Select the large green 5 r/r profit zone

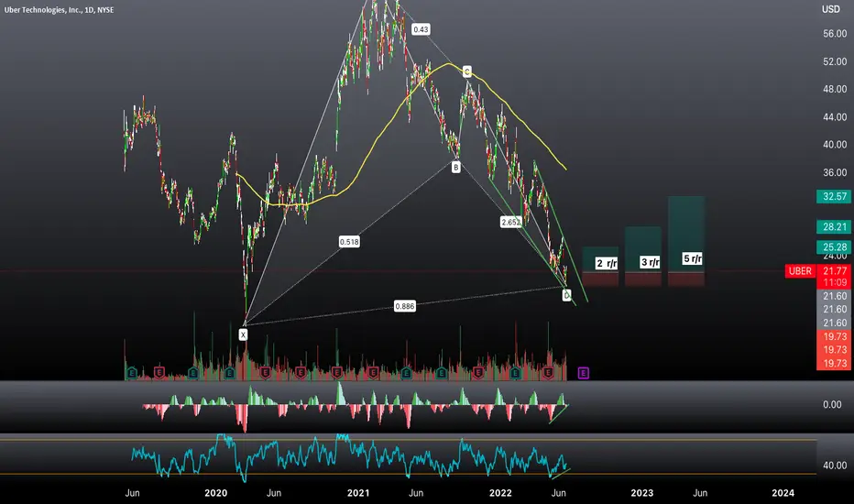(x=686, y=235)
